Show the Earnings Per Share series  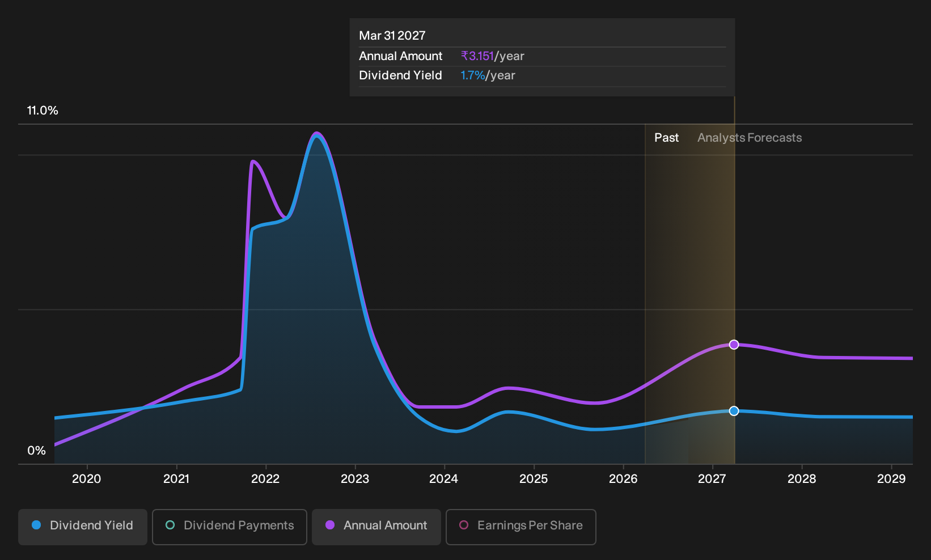click(x=521, y=527)
